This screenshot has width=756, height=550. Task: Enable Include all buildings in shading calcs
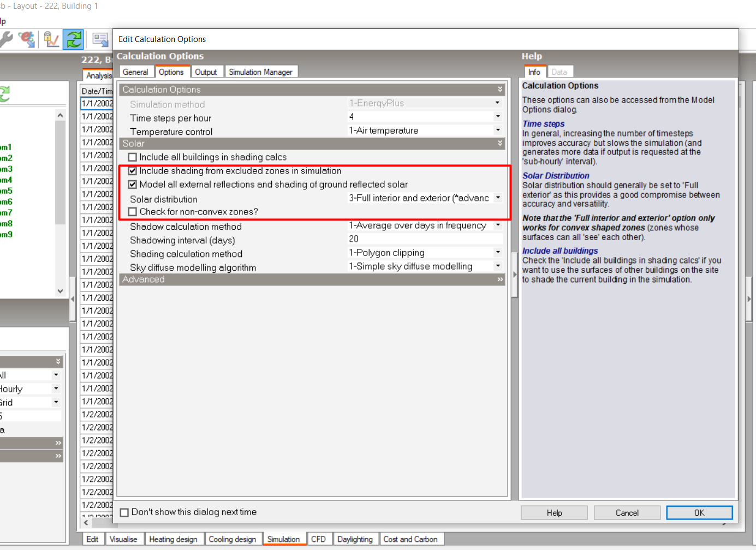(x=133, y=158)
